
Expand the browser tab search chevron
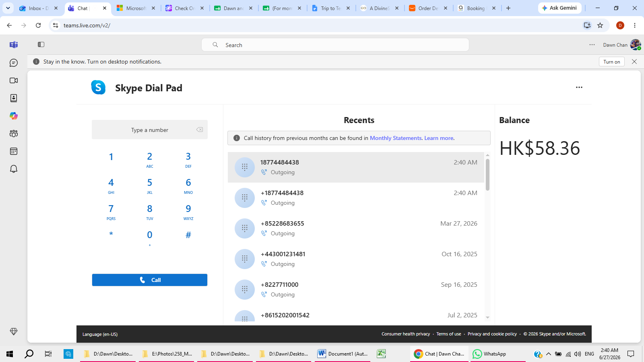(x=8, y=8)
